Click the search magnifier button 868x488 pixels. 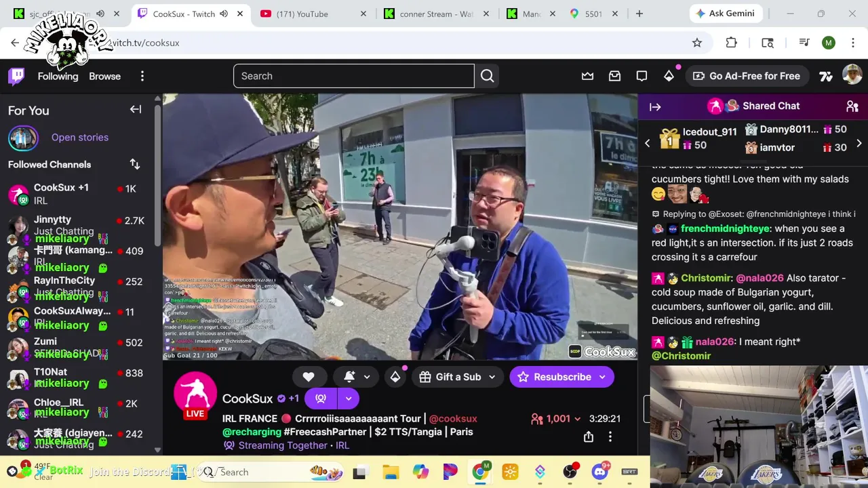(x=487, y=76)
